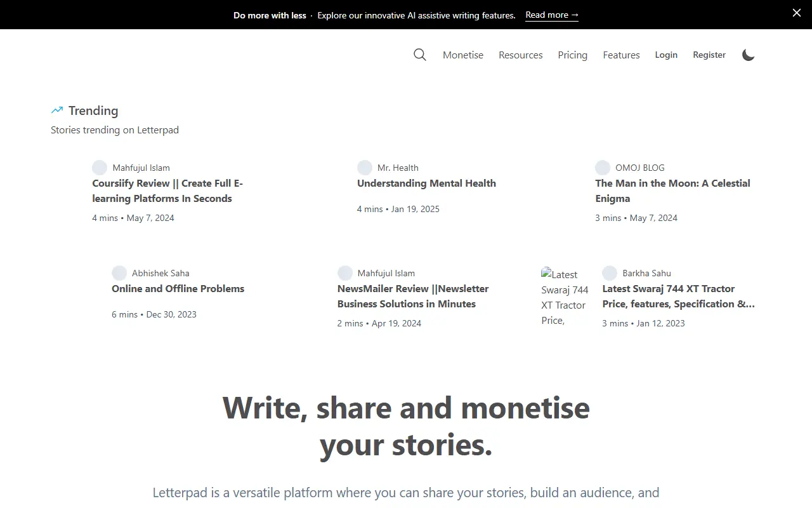Go to the Pricing page
The image size is (812, 508).
pyautogui.click(x=573, y=55)
